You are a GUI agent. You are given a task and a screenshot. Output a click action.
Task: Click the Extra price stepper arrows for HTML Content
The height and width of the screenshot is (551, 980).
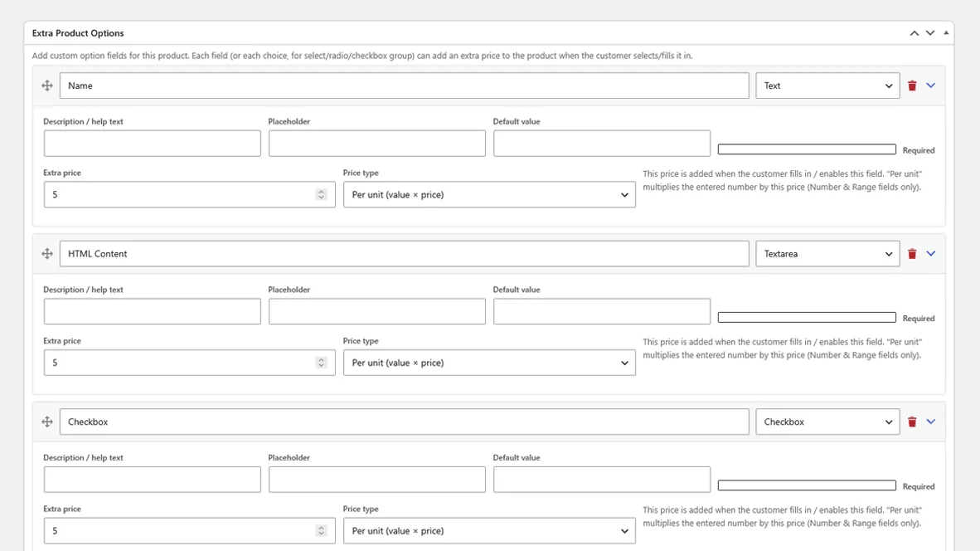(x=321, y=363)
